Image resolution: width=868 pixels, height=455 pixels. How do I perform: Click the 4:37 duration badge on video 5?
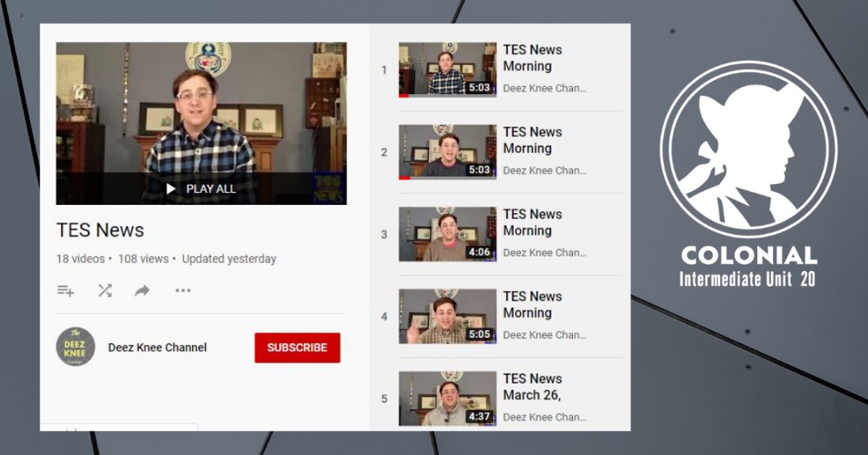click(x=479, y=416)
